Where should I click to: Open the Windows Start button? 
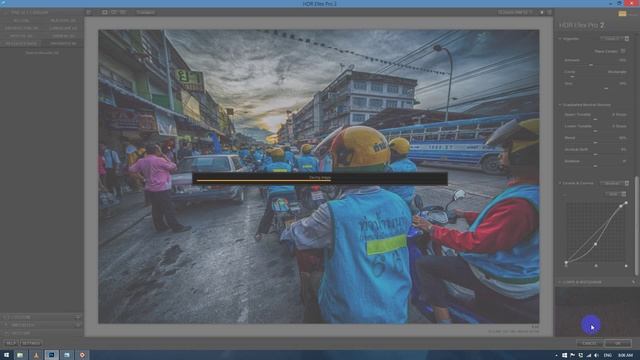(7, 355)
